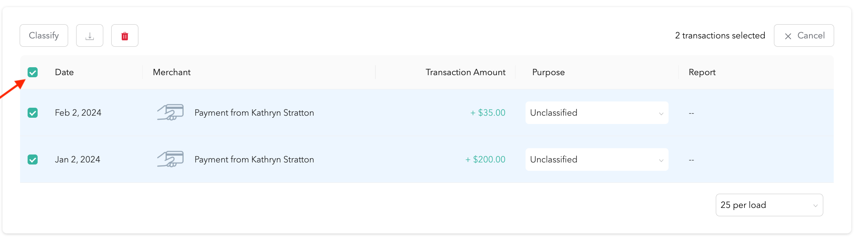
Task: Click the card payment icon for Jan 2
Action: point(170,159)
